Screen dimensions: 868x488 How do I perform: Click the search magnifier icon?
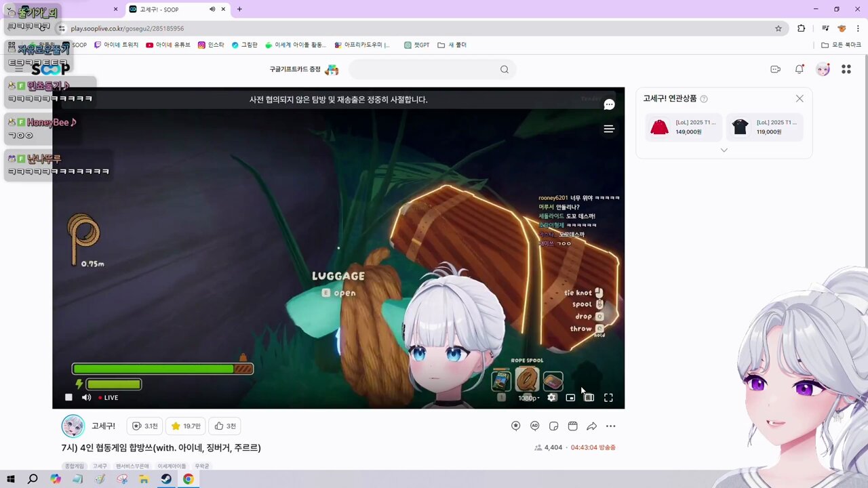(505, 69)
